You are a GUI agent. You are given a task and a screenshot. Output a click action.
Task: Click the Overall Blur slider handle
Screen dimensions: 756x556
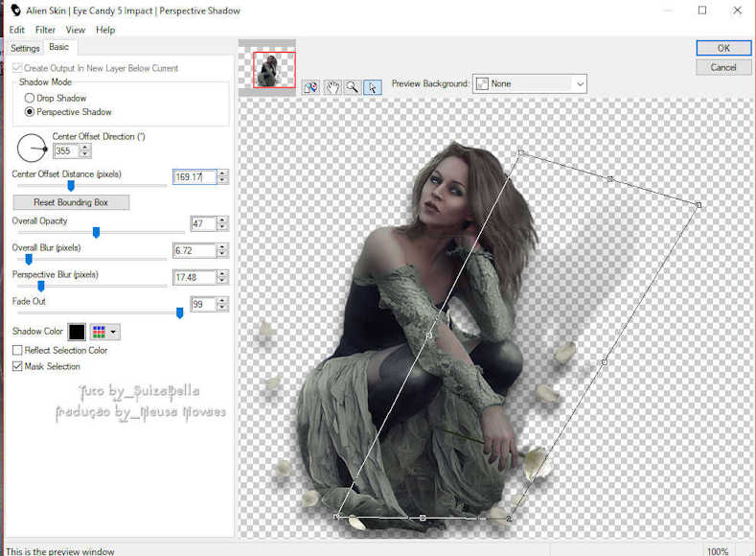pos(29,260)
